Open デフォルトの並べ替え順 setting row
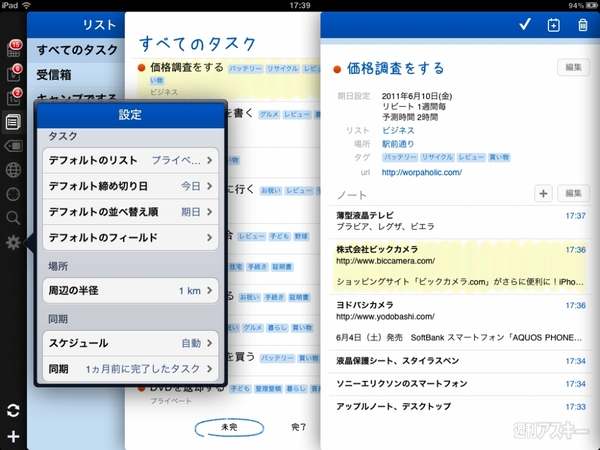 130,212
